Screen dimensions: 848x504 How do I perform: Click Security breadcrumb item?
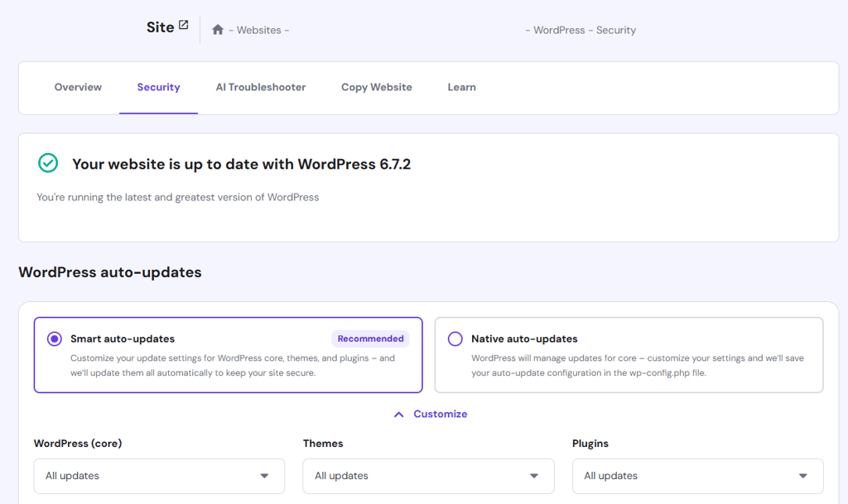(616, 31)
